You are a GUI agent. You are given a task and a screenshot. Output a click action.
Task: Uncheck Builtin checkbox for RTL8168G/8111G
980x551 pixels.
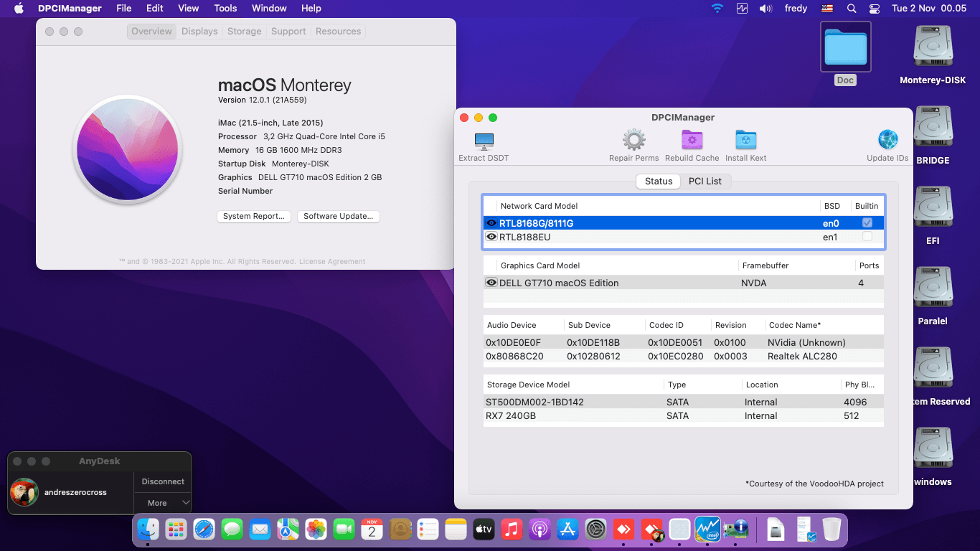click(x=867, y=223)
